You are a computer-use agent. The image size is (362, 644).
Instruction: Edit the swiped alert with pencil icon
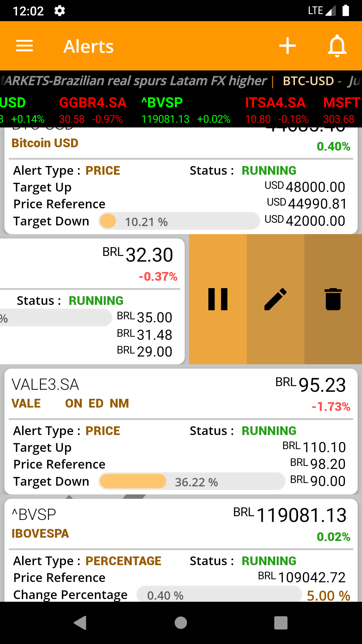[276, 299]
